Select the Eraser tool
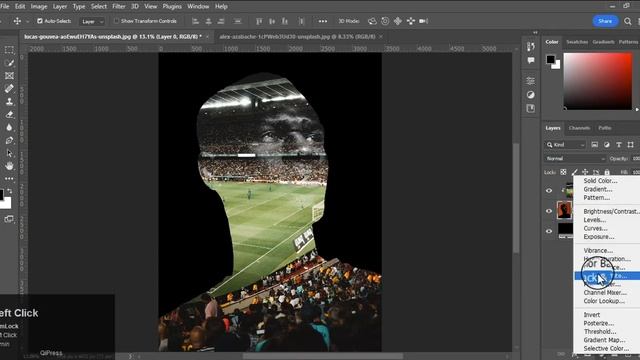640x360 pixels. [x=9, y=115]
